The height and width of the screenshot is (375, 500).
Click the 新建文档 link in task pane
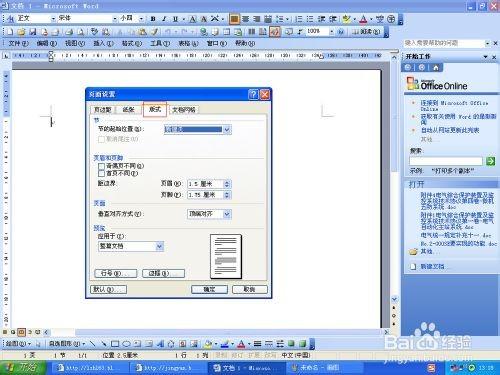[x=432, y=267]
